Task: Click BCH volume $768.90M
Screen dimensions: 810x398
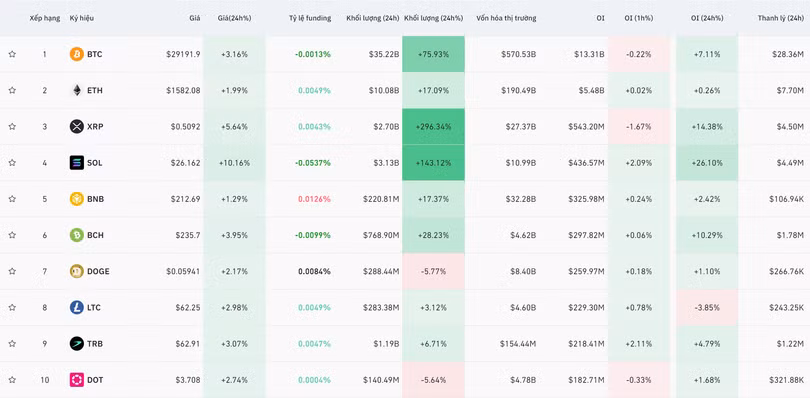Action: tap(381, 235)
